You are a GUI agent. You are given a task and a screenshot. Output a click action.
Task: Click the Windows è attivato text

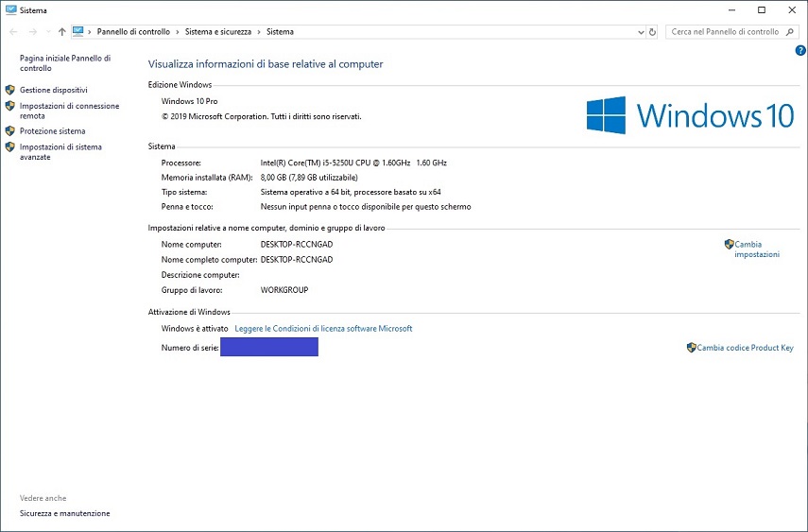click(195, 329)
